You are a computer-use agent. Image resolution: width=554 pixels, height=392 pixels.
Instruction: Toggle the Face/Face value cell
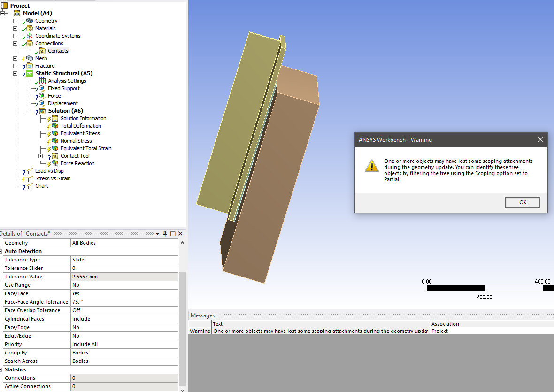(x=124, y=293)
